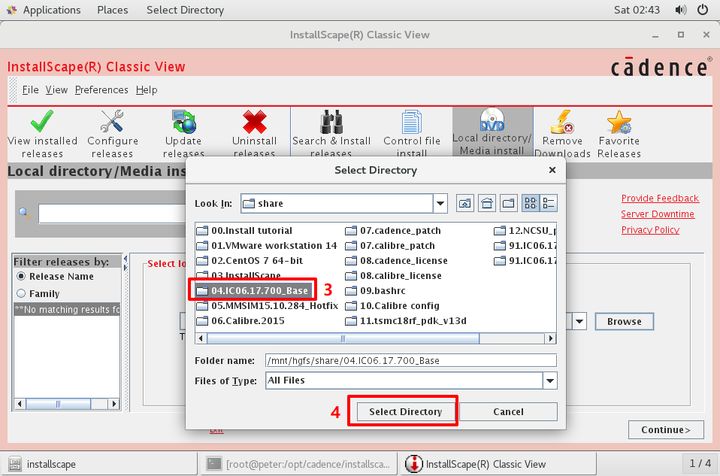Click the Sat 02:43 clock
The height and width of the screenshot is (476, 720).
click(636, 10)
